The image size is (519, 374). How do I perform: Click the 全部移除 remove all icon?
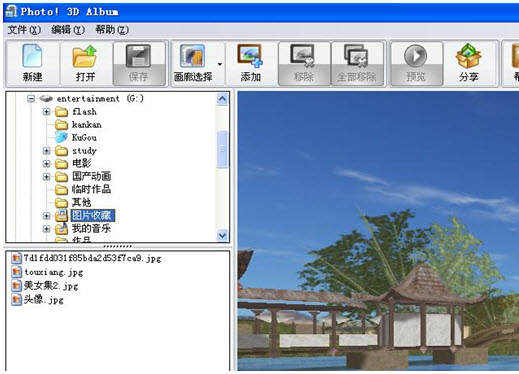(356, 56)
